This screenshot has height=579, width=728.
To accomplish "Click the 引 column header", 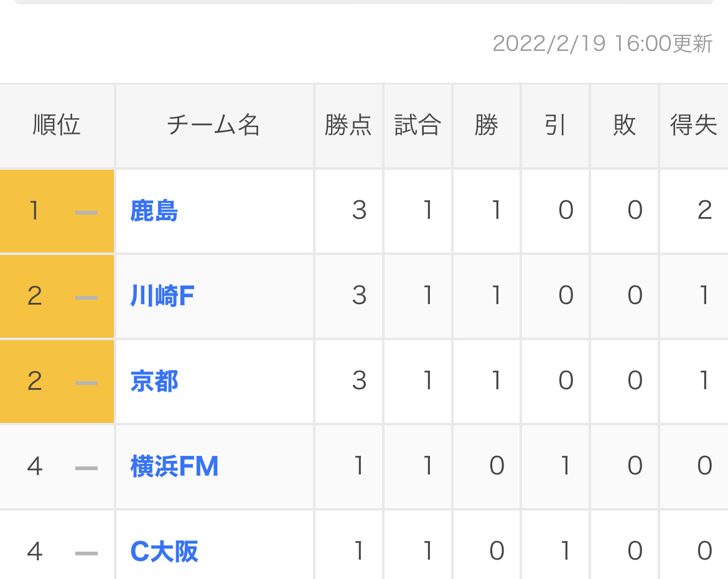I will (x=555, y=126).
